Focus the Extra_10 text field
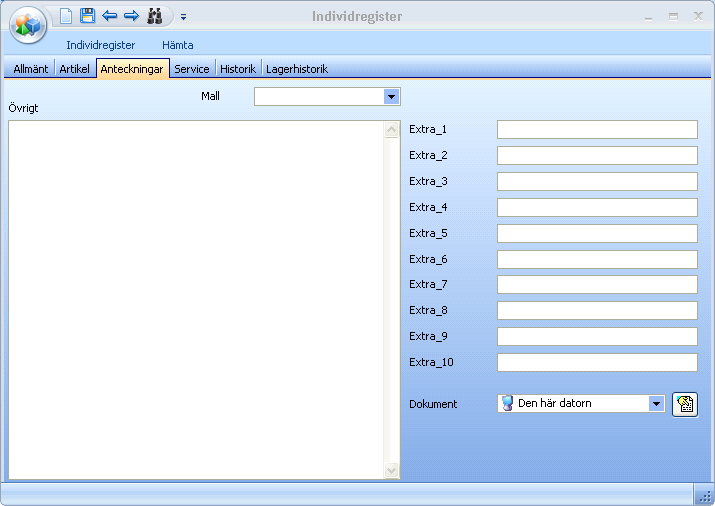The width and height of the screenshot is (715, 506). [596, 363]
